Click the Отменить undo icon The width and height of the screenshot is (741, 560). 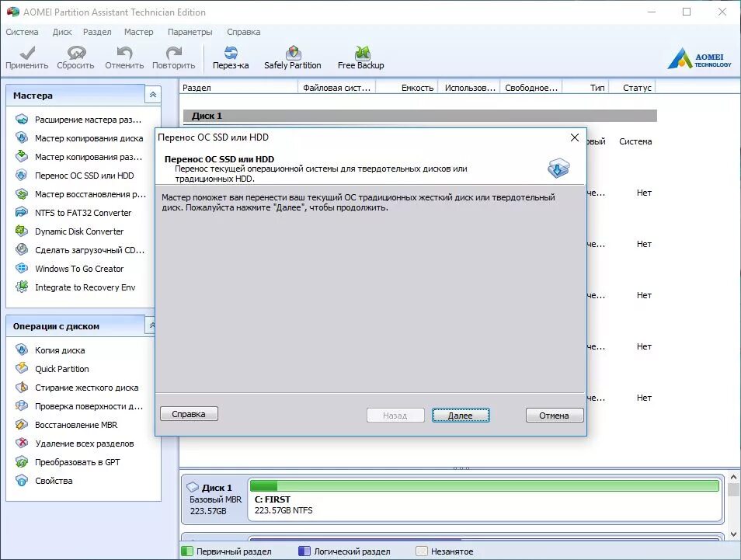click(x=124, y=53)
